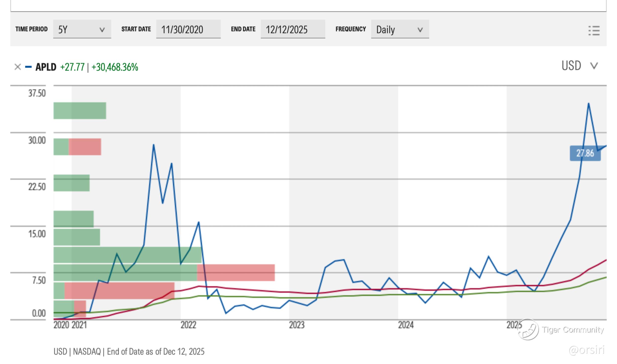This screenshot has height=364, width=617.
Task: Click the blue APLD line legend marker
Action: pyautogui.click(x=28, y=67)
